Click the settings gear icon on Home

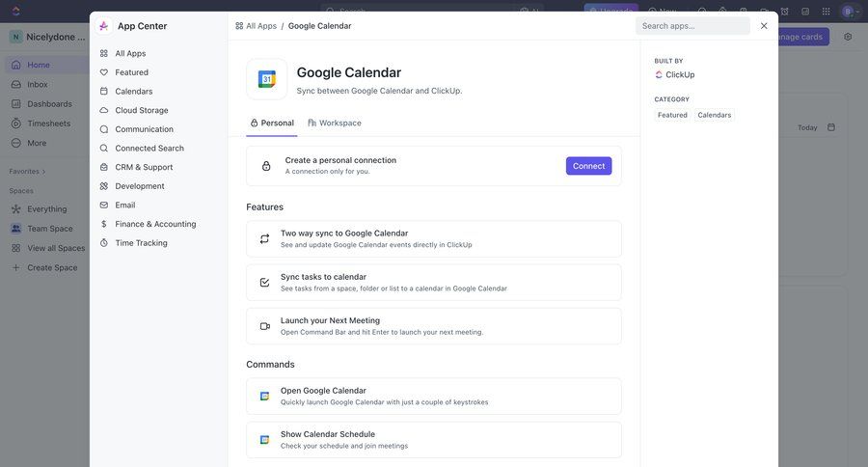pos(848,37)
